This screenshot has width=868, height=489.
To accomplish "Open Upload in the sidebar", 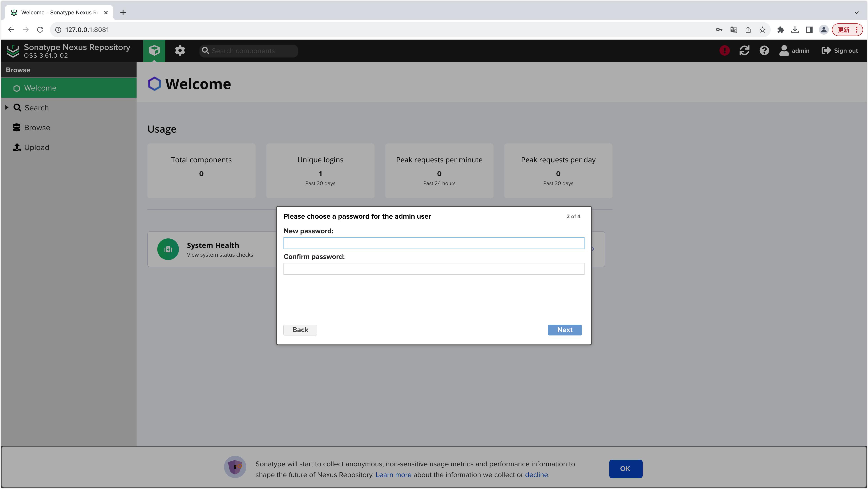I will coord(36,147).
